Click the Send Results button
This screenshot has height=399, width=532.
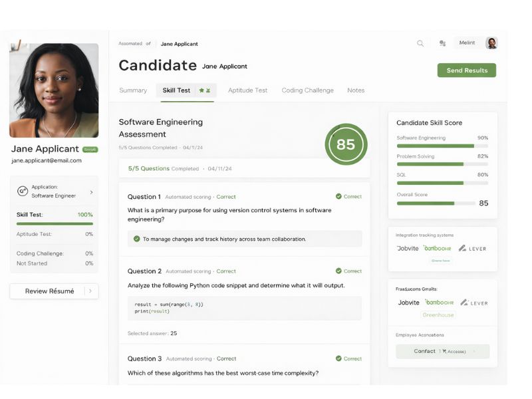pos(467,70)
